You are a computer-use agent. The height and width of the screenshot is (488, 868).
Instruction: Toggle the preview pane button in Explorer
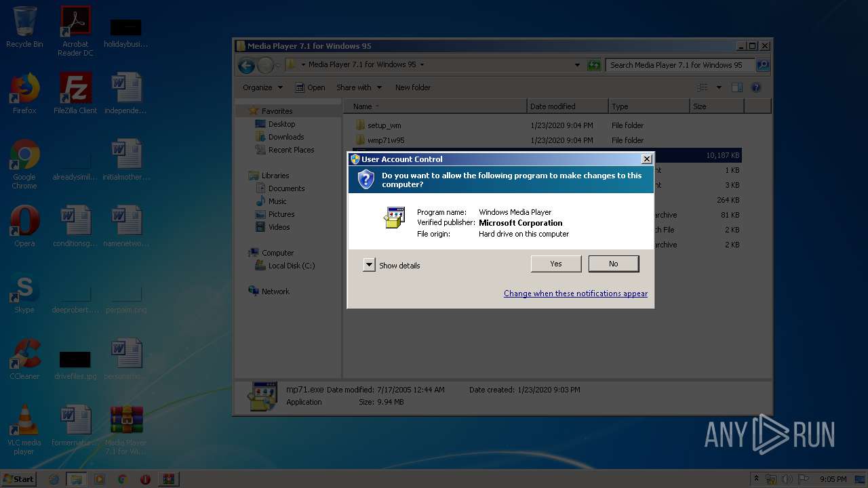coord(737,87)
